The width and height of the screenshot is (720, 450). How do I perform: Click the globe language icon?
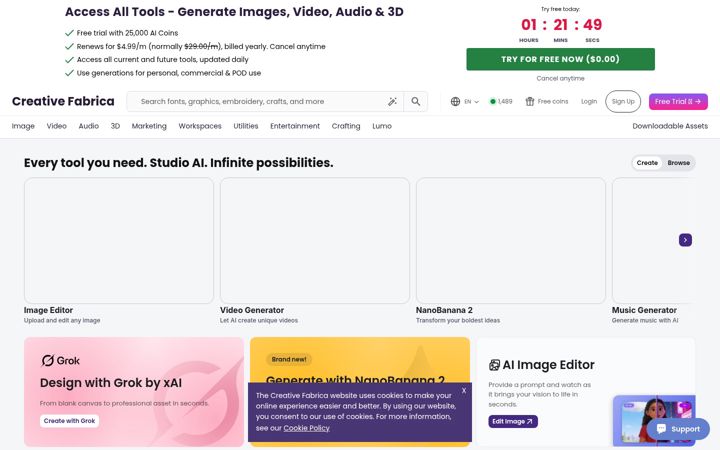pyautogui.click(x=455, y=101)
